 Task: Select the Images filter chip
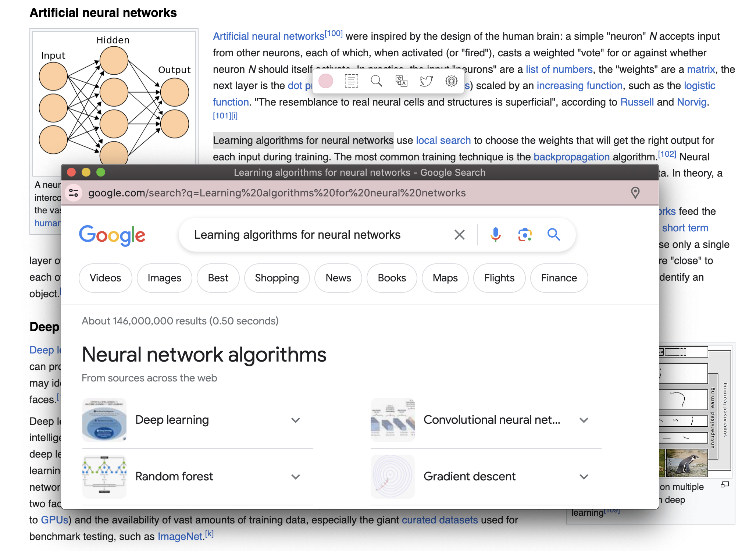click(x=164, y=278)
